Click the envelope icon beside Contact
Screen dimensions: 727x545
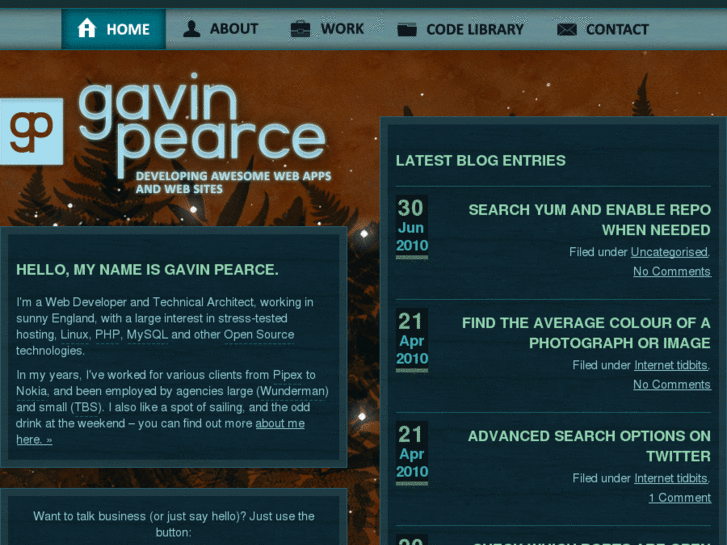[x=567, y=30]
